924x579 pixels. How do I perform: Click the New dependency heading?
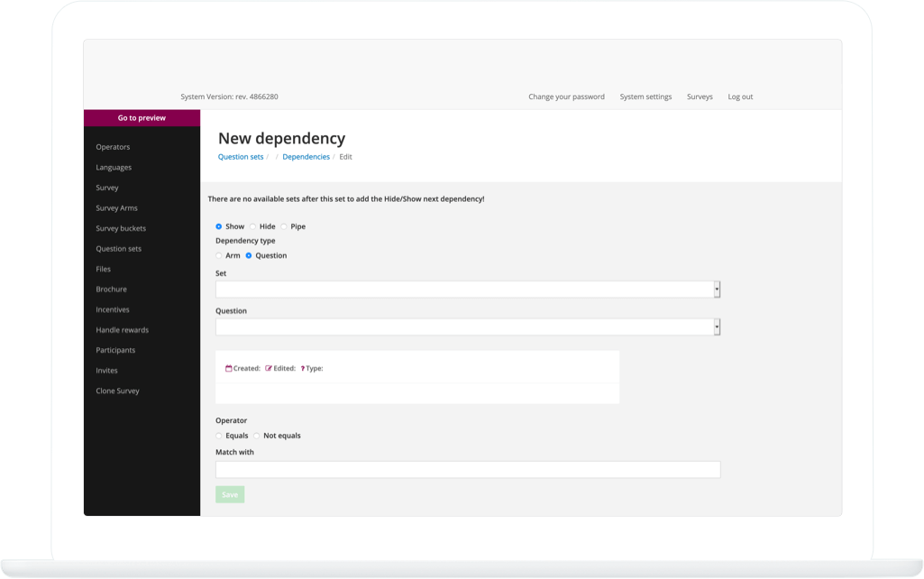coord(281,139)
